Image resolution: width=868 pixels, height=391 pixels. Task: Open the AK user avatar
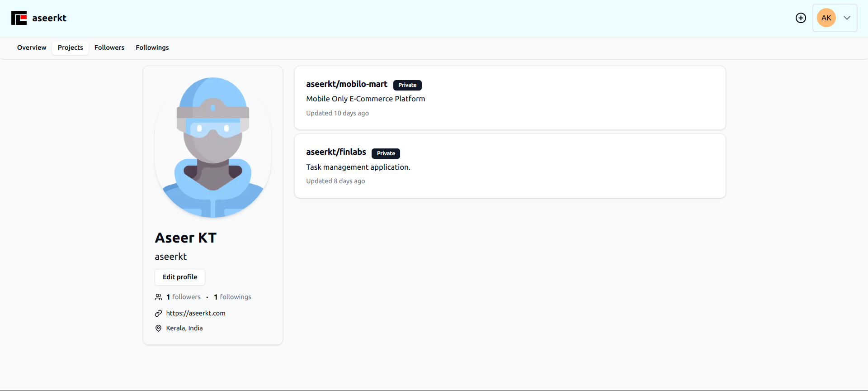coord(826,18)
